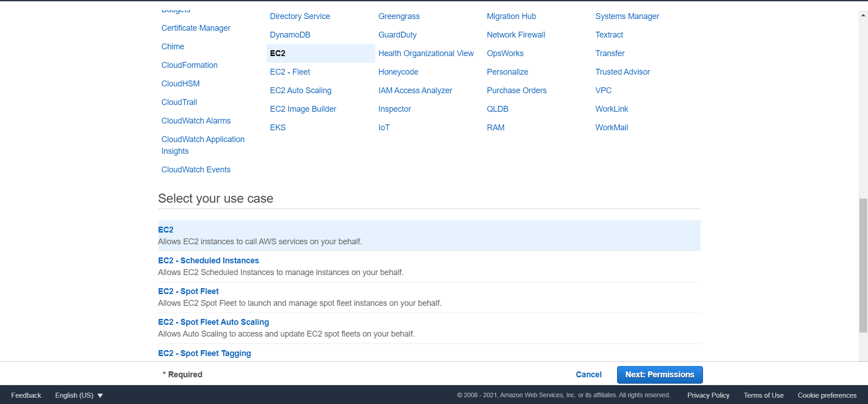The height and width of the screenshot is (404, 868).
Task: Click 'Allows Auto Scaling to access' description
Action: click(286, 334)
